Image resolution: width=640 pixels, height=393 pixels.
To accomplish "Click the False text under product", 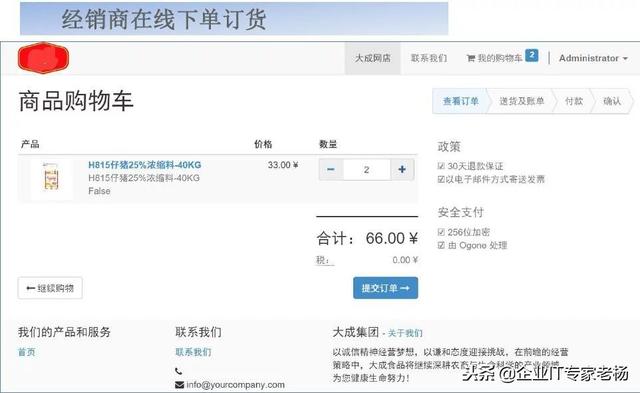I will point(99,191).
